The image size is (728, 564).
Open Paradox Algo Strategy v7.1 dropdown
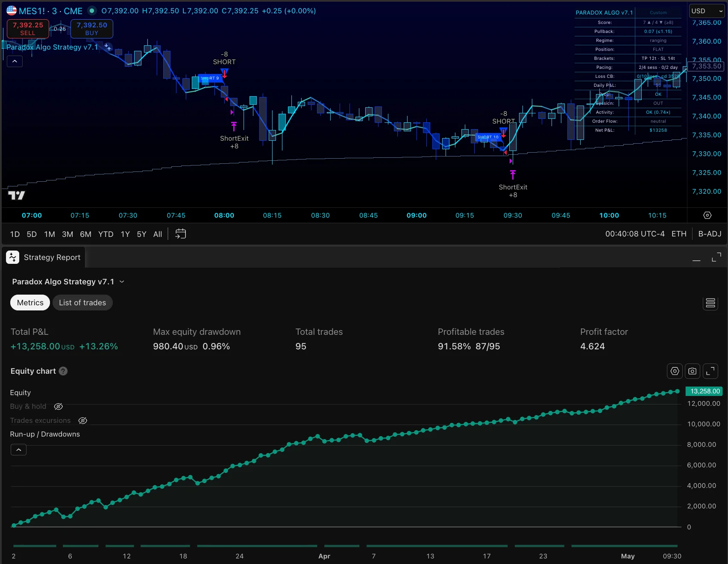[68, 282]
